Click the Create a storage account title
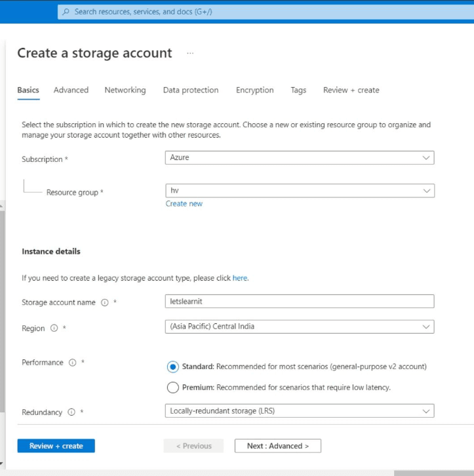 click(94, 53)
